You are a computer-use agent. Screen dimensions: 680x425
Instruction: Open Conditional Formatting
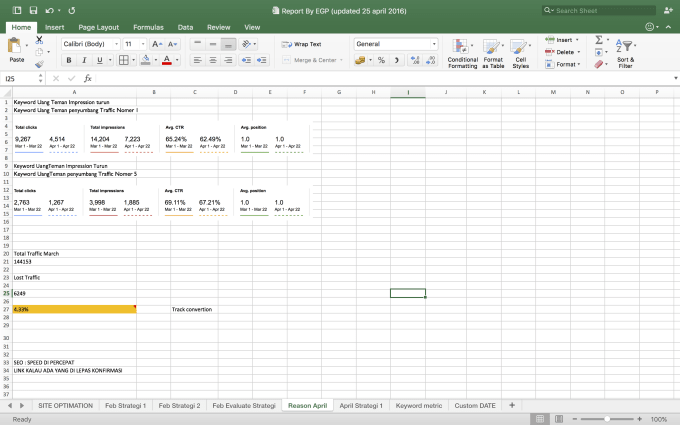pyautogui.click(x=462, y=53)
